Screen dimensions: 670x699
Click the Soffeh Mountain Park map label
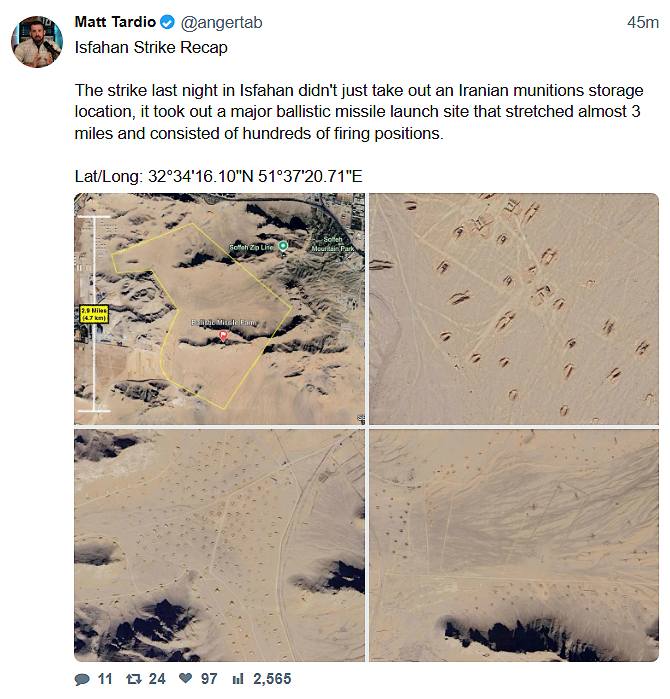[x=333, y=244]
